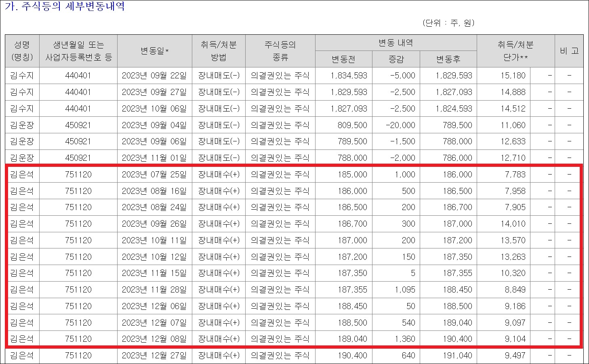Click the value 1,834,593
Image resolution: width=589 pixels, height=364 pixels.
click(x=349, y=76)
